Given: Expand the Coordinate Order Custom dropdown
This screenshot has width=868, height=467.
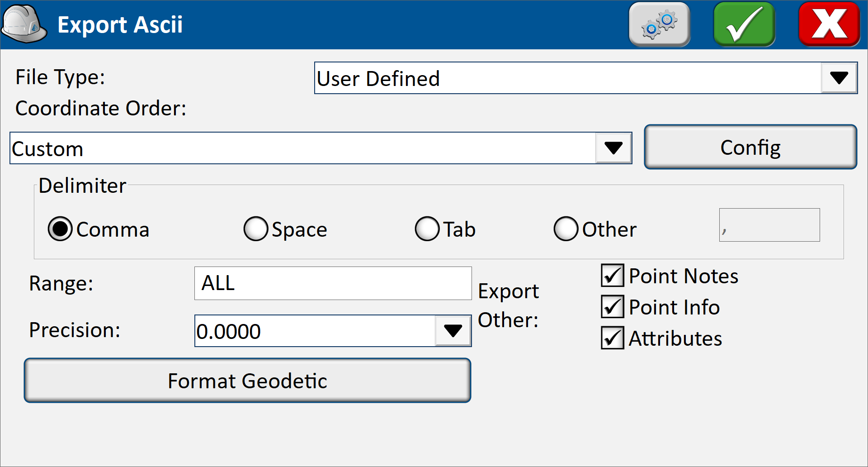Looking at the screenshot, I should tap(321, 148).
